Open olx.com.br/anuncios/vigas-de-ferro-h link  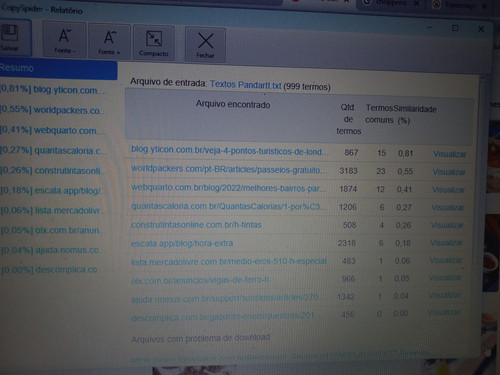tap(200, 280)
